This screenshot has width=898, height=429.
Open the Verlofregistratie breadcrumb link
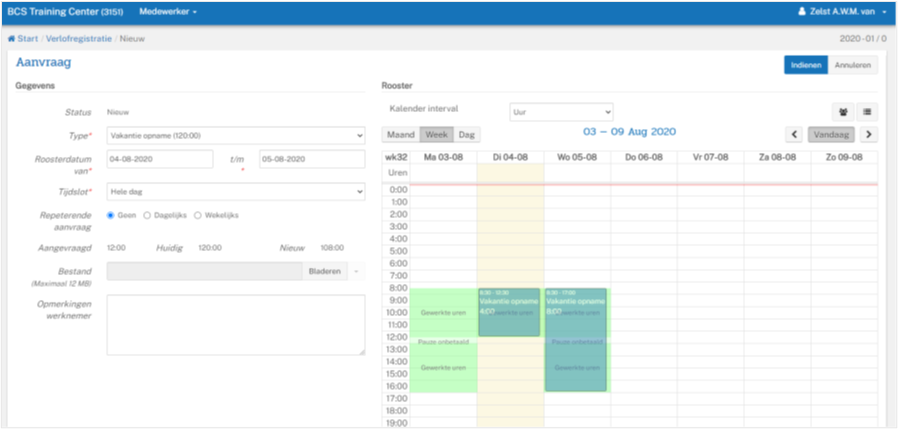(79, 39)
